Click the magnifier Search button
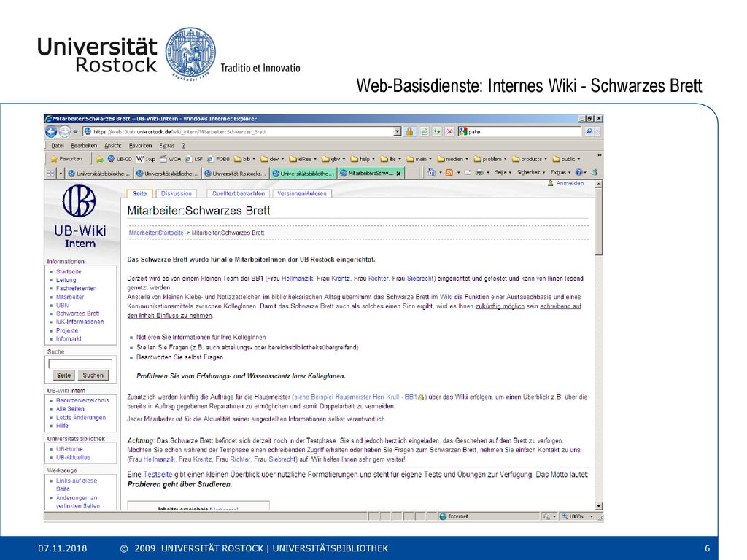The height and width of the screenshot is (560, 747). tap(589, 131)
